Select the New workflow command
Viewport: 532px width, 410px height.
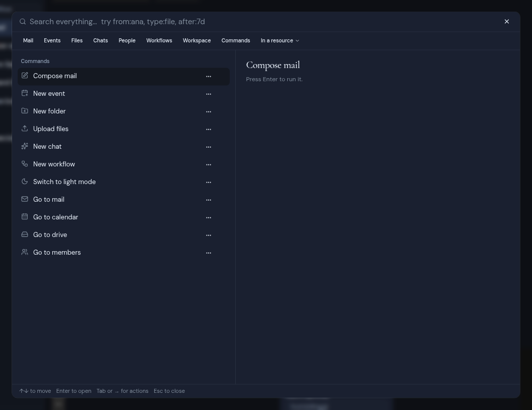coord(123,164)
